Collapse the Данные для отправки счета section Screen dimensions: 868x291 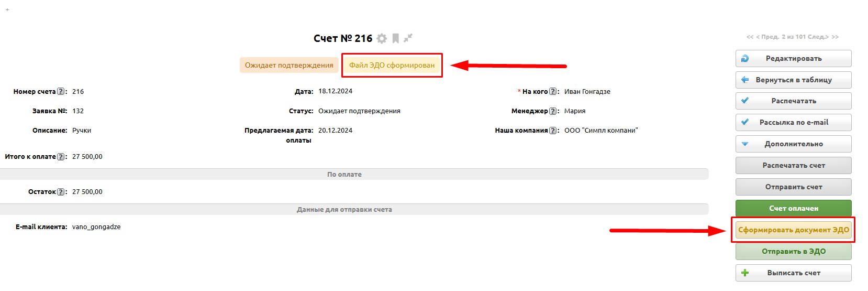(x=344, y=210)
